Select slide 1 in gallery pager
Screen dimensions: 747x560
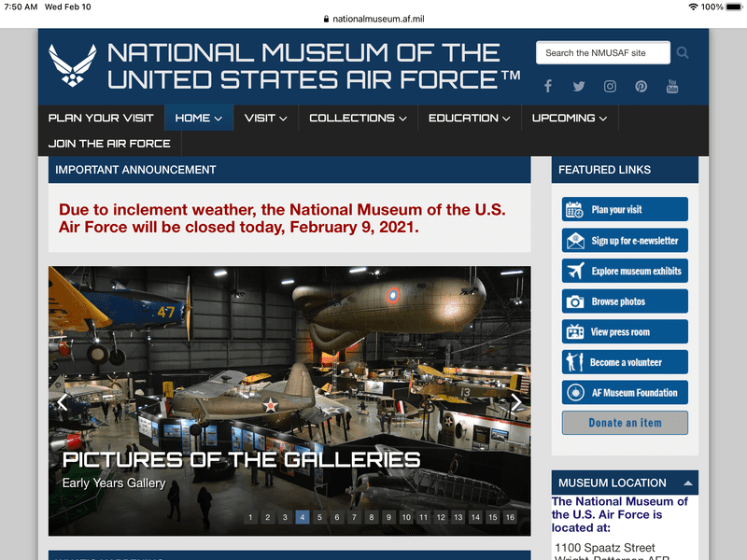coord(250,517)
